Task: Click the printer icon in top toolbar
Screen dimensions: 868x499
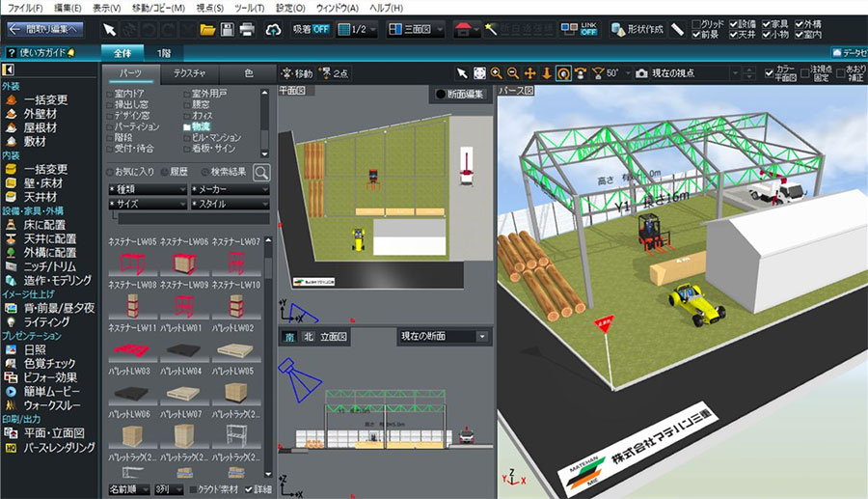Action: point(247,29)
